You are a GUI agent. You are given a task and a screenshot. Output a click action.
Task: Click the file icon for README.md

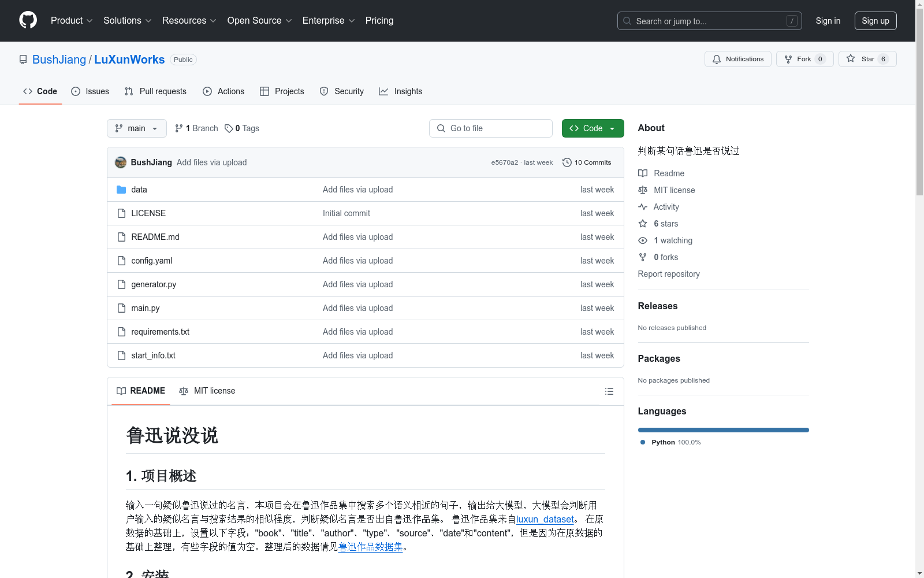tap(121, 237)
